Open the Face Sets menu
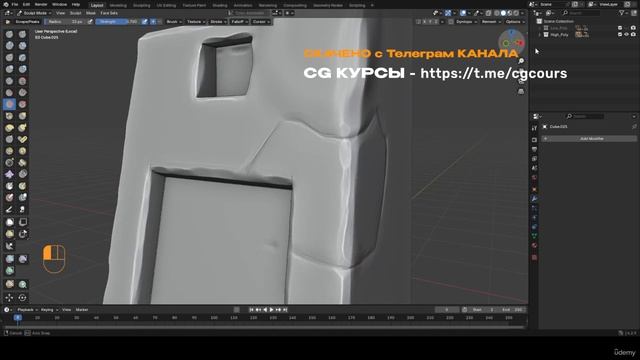Image resolution: width=640 pixels, height=360 pixels. click(109, 13)
